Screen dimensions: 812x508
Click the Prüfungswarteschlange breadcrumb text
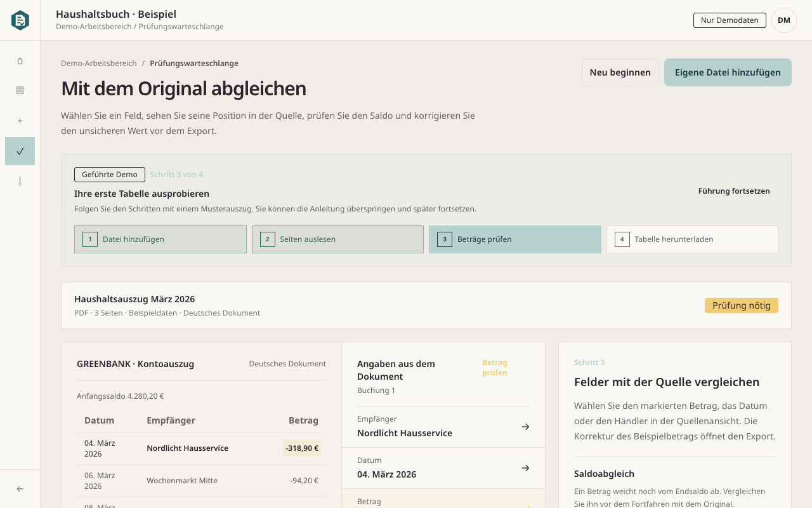click(194, 63)
